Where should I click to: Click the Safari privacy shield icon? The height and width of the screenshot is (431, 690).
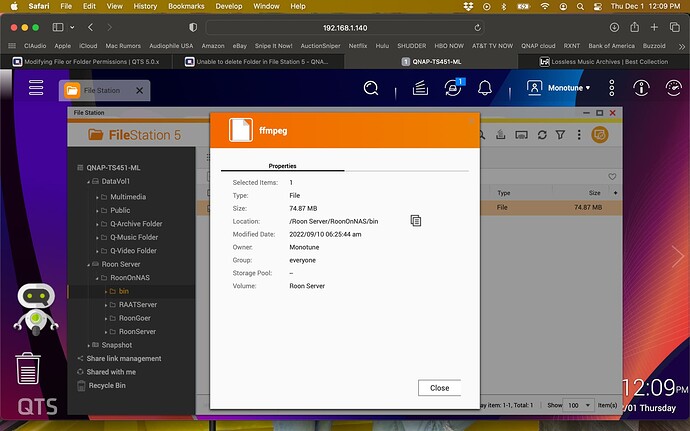[x=193, y=27]
